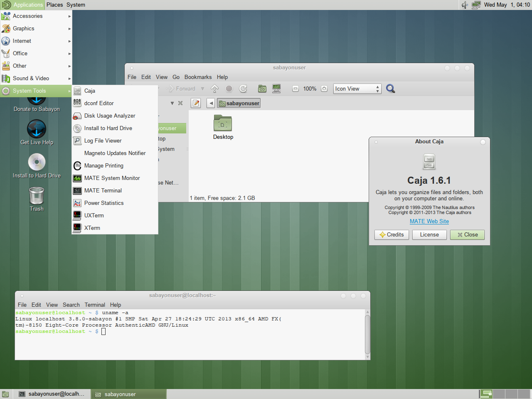The width and height of the screenshot is (532, 399).
Task: Launch MATE System Monitor
Action: click(115, 178)
